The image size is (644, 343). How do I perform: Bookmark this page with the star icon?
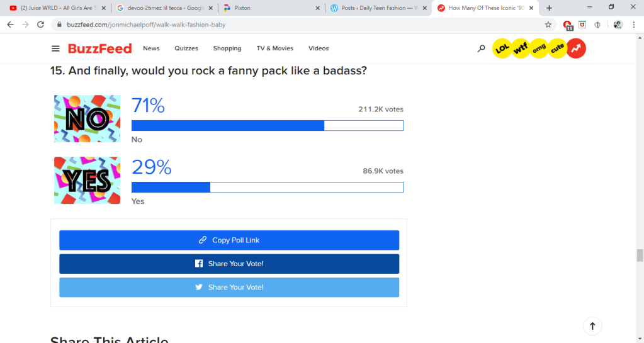(x=548, y=25)
